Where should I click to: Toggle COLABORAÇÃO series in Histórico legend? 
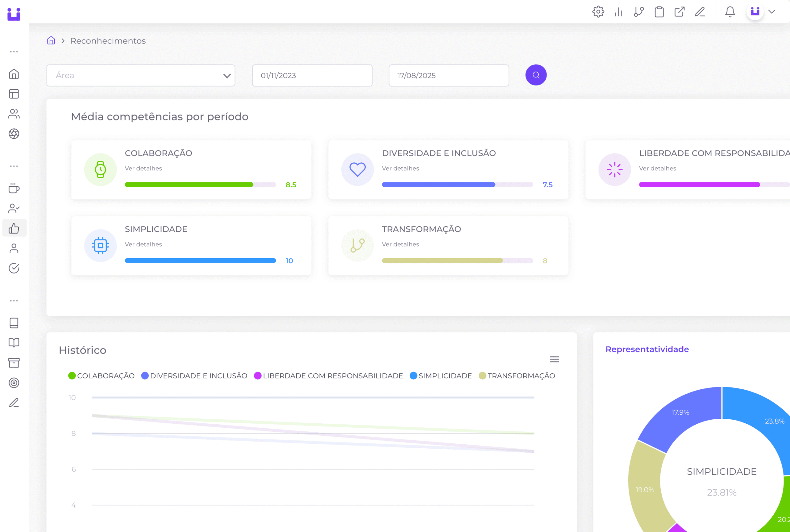(106, 376)
